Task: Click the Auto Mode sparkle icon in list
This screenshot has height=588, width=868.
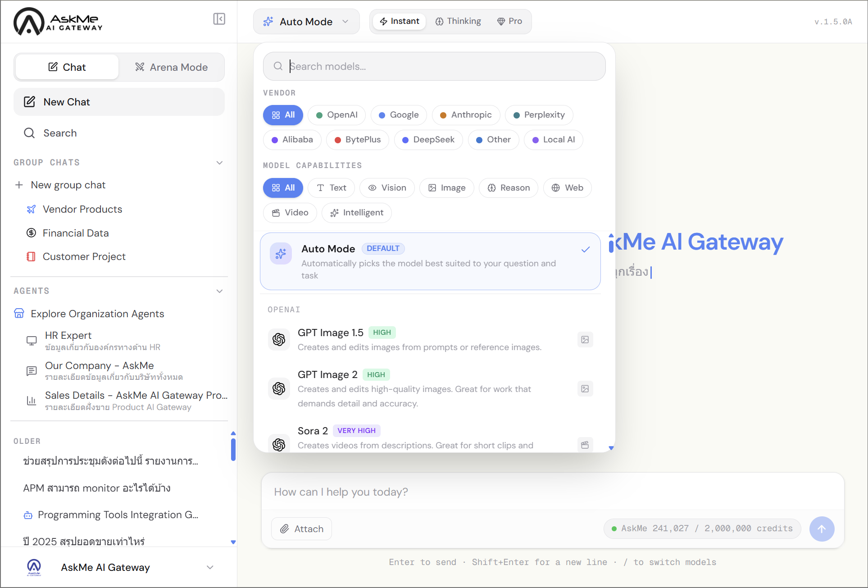Action: pos(281,254)
